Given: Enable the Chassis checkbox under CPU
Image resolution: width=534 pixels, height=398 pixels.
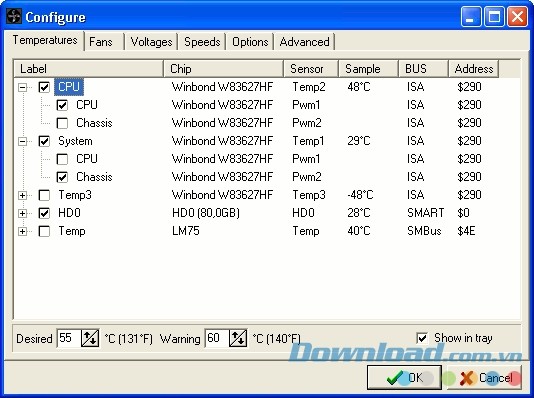Looking at the screenshot, I should coord(62,123).
